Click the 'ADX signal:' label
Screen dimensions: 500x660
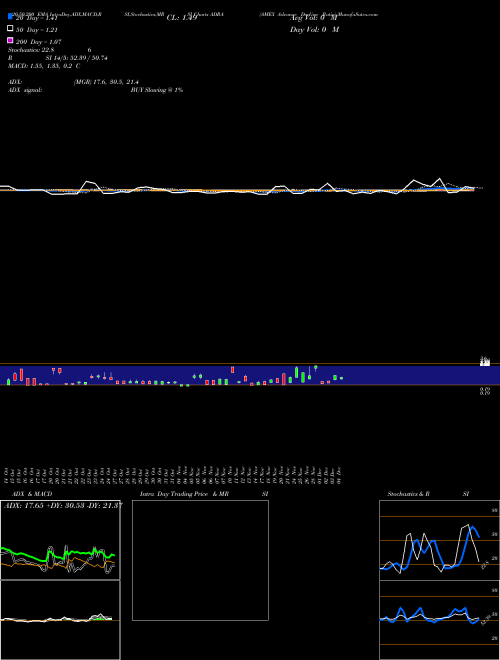click(x=25, y=90)
